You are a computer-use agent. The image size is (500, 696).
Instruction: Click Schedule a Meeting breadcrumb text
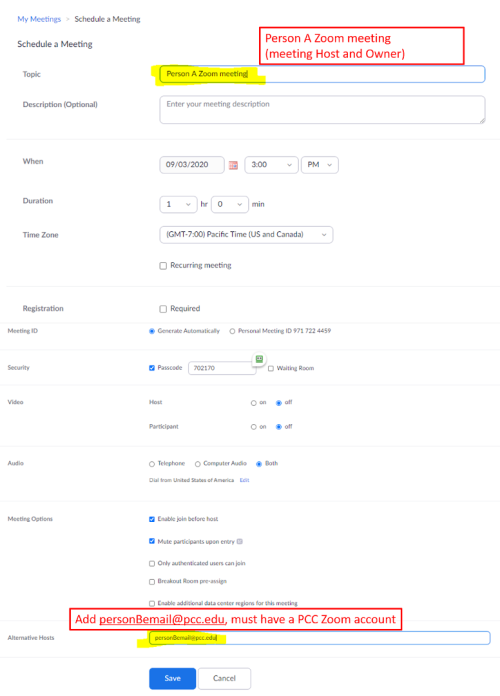coord(107,19)
